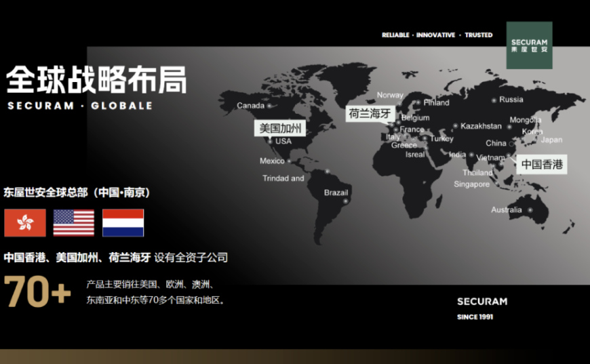Select the 荷兰海牙 map callout
The image size is (590, 364).
(370, 114)
